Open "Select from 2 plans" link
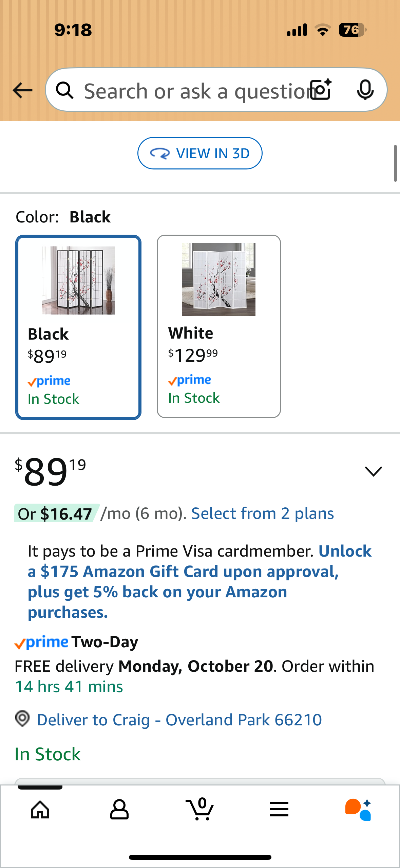The width and height of the screenshot is (400, 868). point(262,513)
